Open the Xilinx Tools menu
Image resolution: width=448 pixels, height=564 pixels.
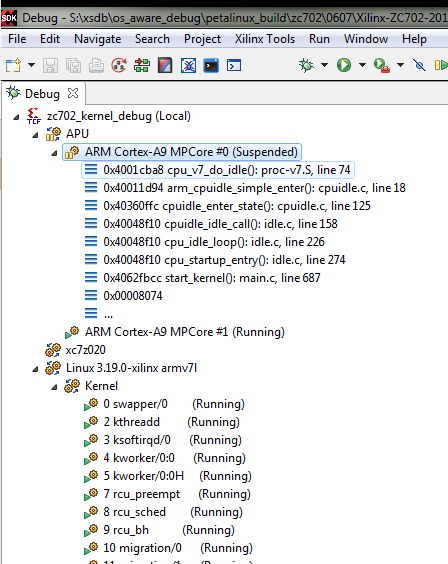tap(265, 39)
